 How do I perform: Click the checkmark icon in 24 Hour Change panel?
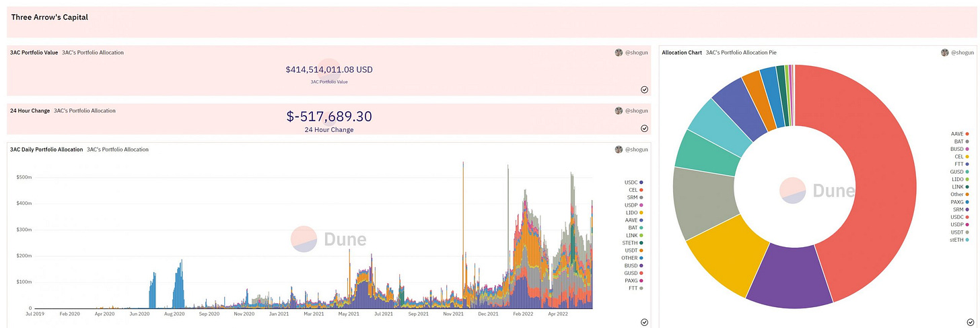(x=644, y=128)
